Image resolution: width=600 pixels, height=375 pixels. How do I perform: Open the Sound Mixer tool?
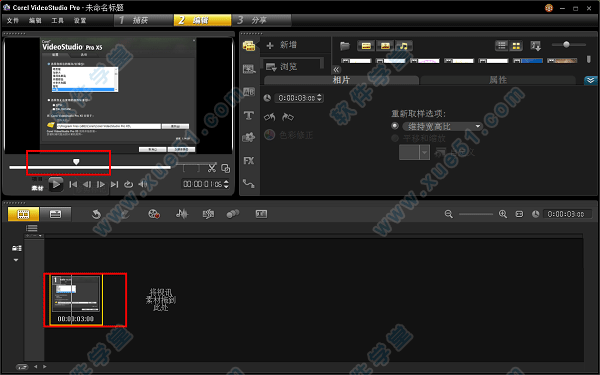[182, 214]
